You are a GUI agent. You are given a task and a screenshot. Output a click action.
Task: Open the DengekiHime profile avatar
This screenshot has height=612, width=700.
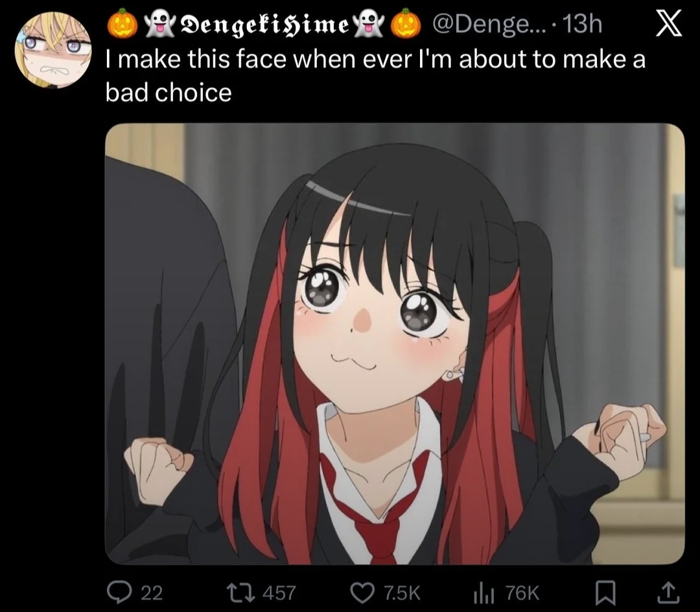tap(53, 49)
